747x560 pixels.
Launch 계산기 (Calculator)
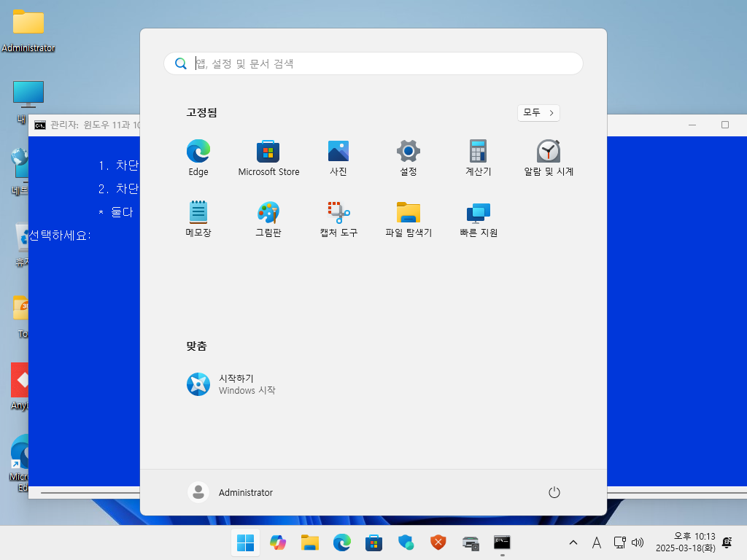pyautogui.click(x=479, y=158)
